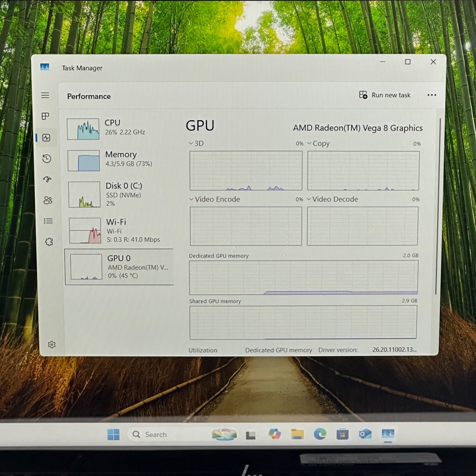Click the CPU mini graph thumbnail
The image size is (476, 476).
point(83,129)
